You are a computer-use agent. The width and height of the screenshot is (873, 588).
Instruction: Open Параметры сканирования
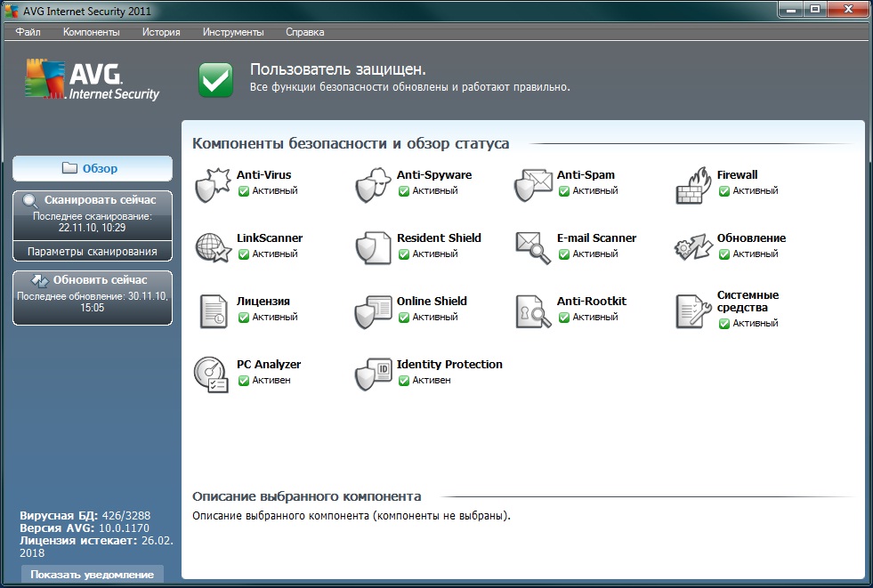click(x=93, y=252)
